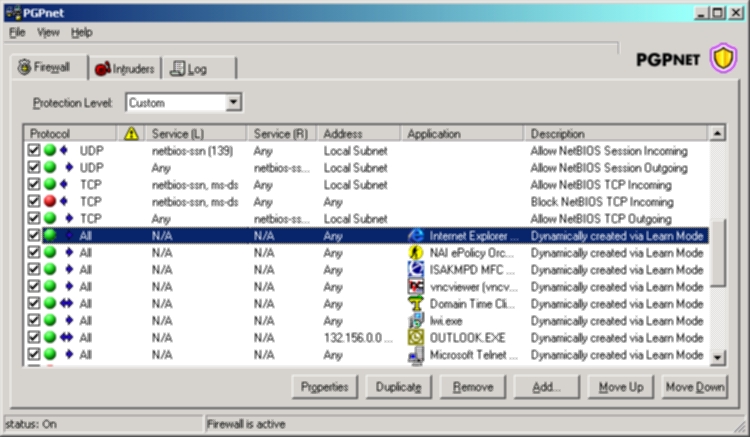Open the Protection Level dropdown

(x=233, y=102)
